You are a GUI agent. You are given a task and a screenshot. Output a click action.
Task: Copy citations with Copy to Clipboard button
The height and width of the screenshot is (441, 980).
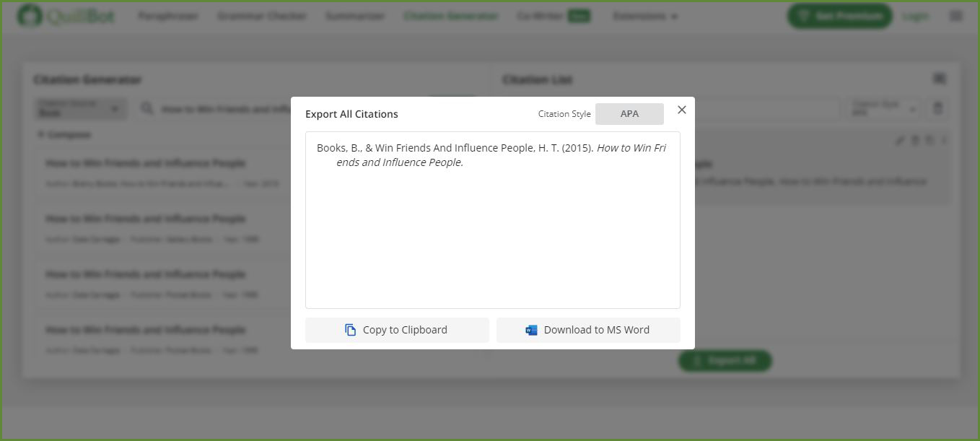pos(397,330)
